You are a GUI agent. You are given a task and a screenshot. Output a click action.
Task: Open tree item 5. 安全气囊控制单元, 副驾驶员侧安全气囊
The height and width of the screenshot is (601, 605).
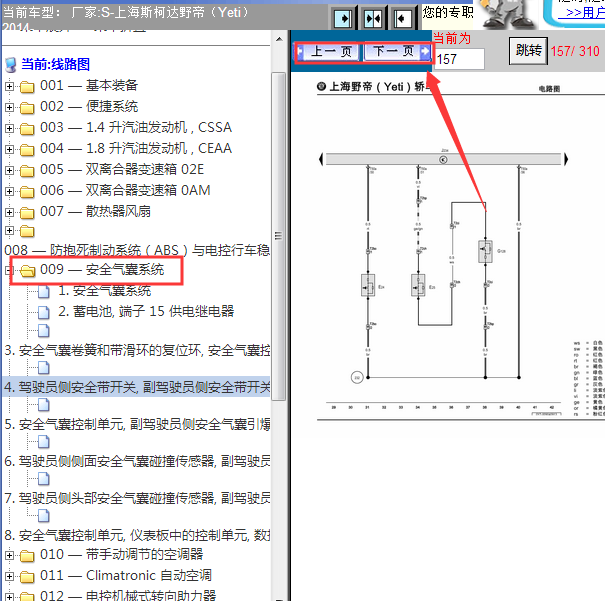click(x=137, y=424)
